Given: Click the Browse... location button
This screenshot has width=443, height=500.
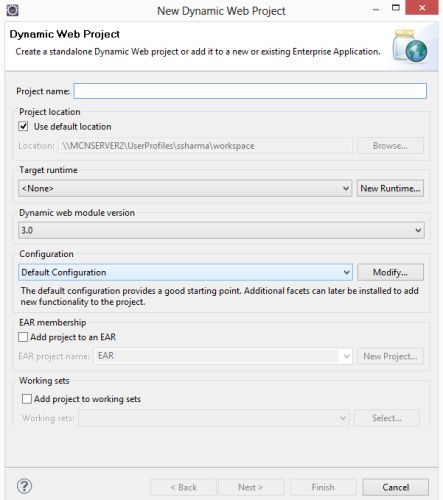Looking at the screenshot, I should tap(390, 146).
